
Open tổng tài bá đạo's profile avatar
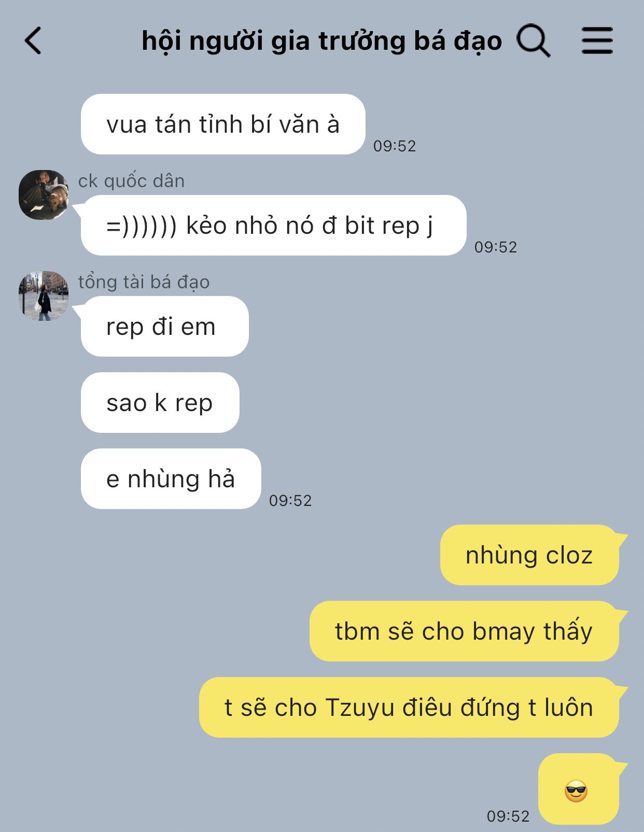(x=44, y=295)
